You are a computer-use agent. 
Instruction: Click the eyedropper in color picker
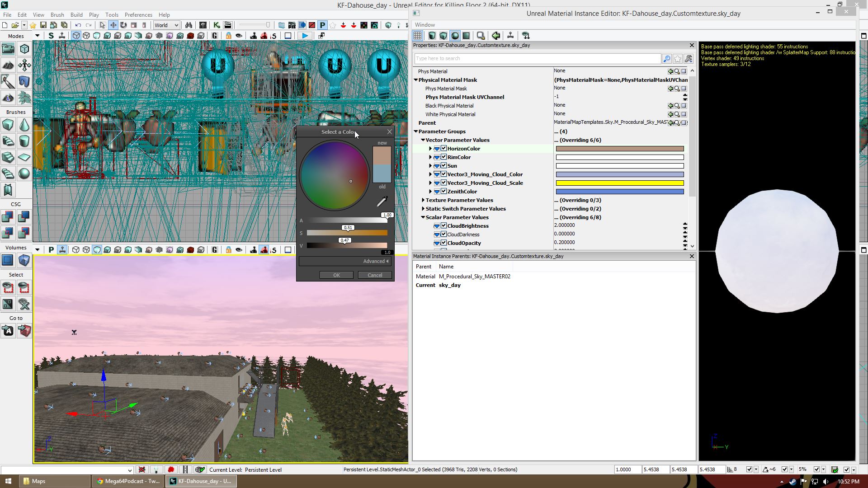coord(382,202)
